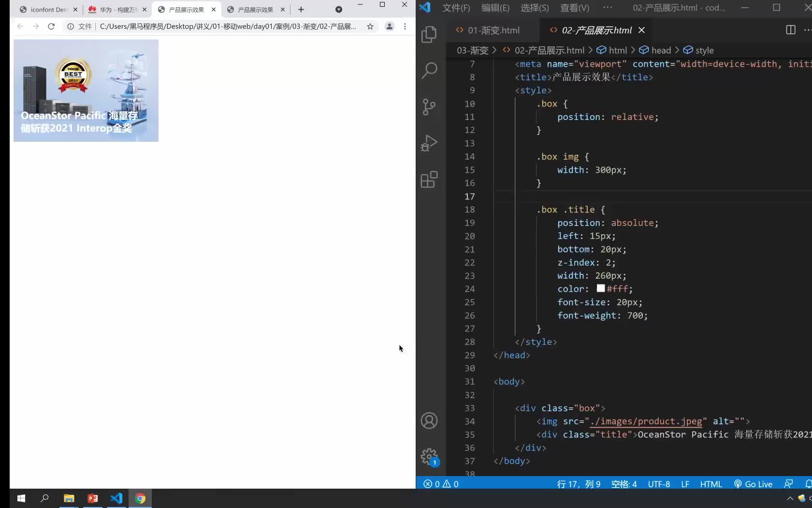Click Chrome's back arrow

click(x=20, y=26)
